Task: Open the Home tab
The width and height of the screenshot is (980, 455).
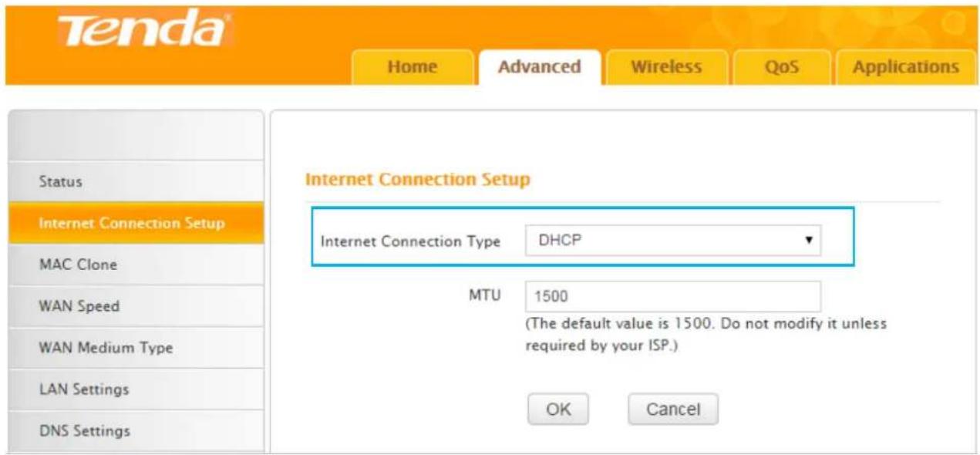Action: click(x=412, y=67)
